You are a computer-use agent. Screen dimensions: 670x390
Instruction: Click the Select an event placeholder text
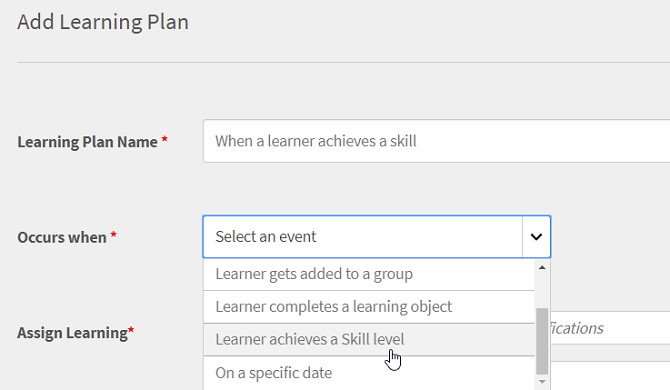pyautogui.click(x=266, y=237)
